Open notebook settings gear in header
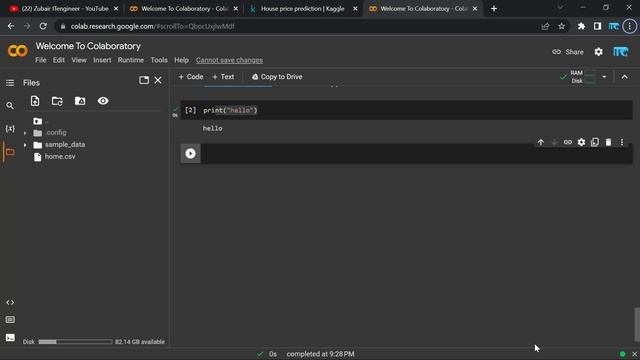Screen dimensions: 640x360 [x=598, y=52]
